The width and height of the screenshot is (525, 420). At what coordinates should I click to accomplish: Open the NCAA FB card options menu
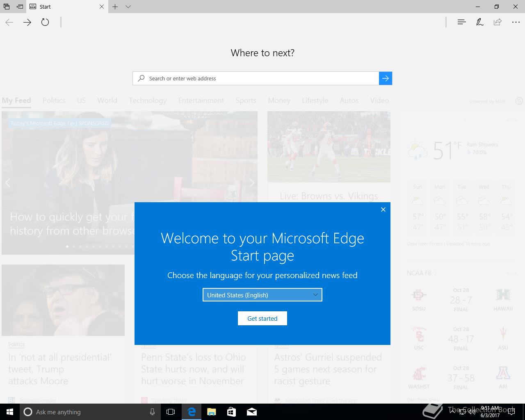(512, 273)
